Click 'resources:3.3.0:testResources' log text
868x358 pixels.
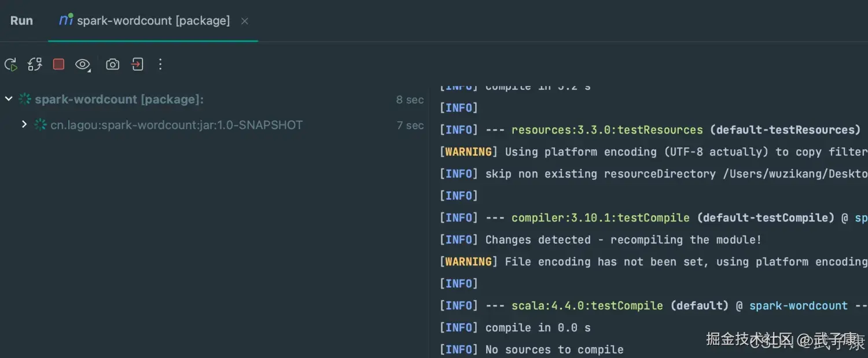tap(607, 130)
